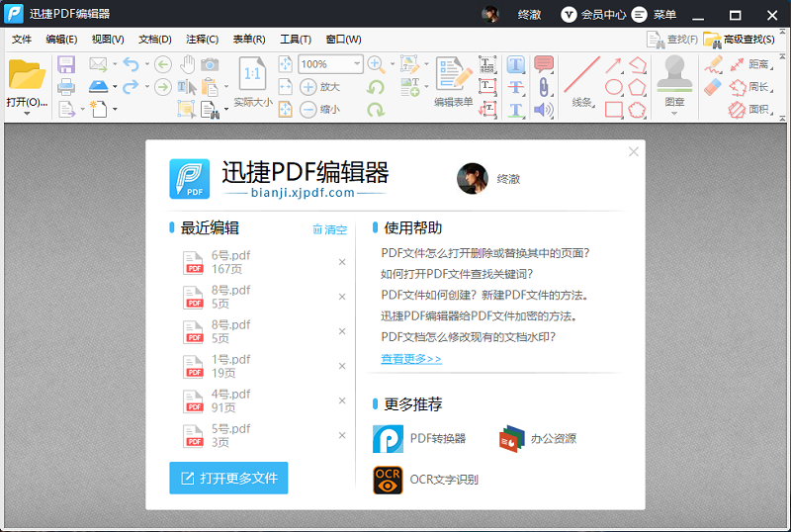Select the Distance (距离) measuring tool

(751, 64)
